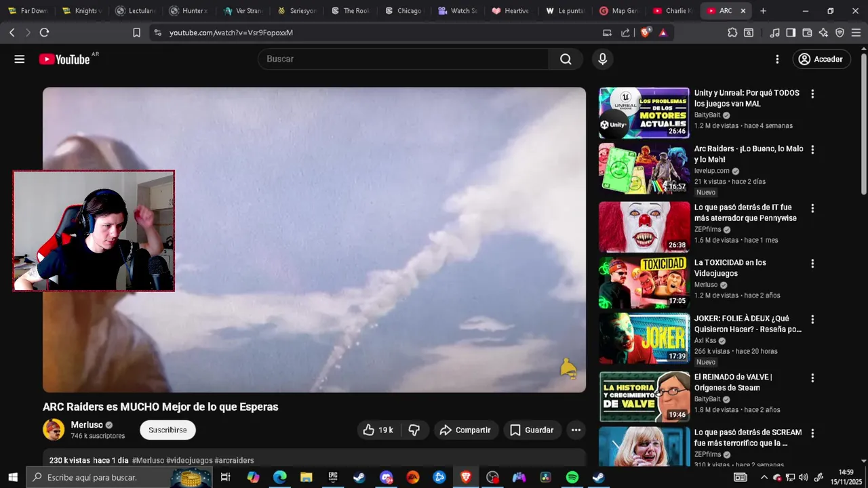
Task: Switch to the Knights tab
Action: 81,11
